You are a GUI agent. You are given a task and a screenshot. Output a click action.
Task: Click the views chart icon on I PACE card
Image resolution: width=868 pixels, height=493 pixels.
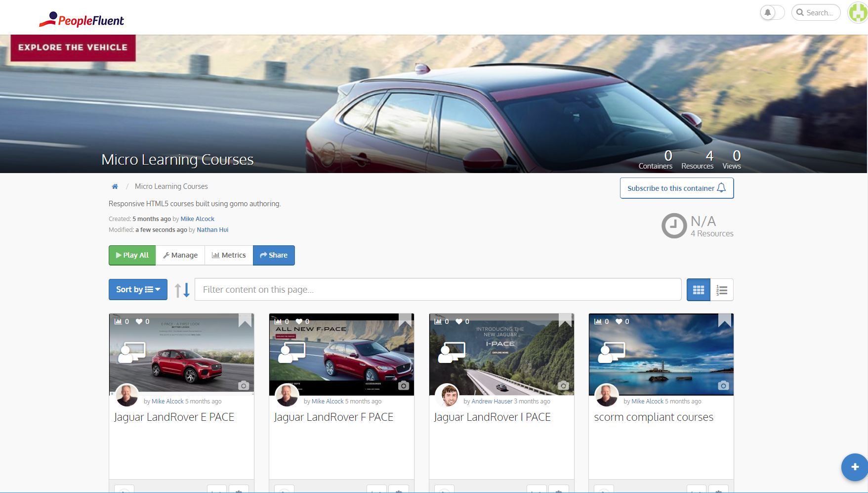pyautogui.click(x=438, y=321)
